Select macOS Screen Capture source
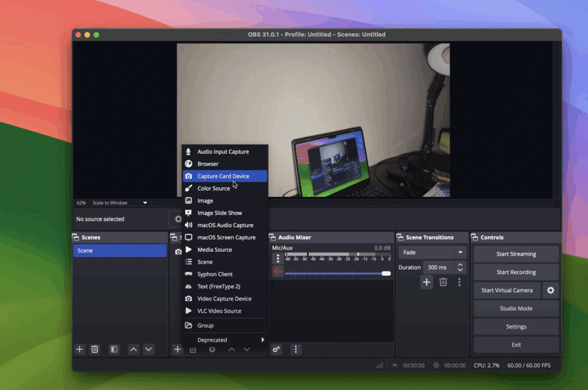The image size is (588, 390). 226,237
